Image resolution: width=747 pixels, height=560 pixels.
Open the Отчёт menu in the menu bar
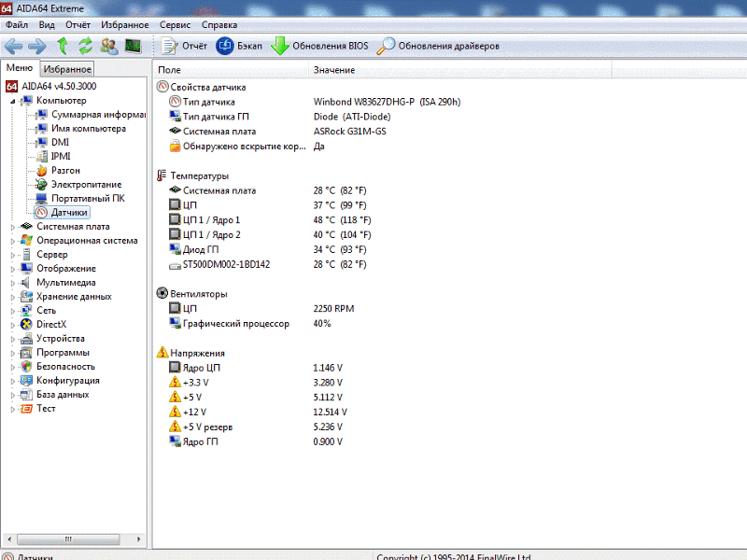[78, 25]
